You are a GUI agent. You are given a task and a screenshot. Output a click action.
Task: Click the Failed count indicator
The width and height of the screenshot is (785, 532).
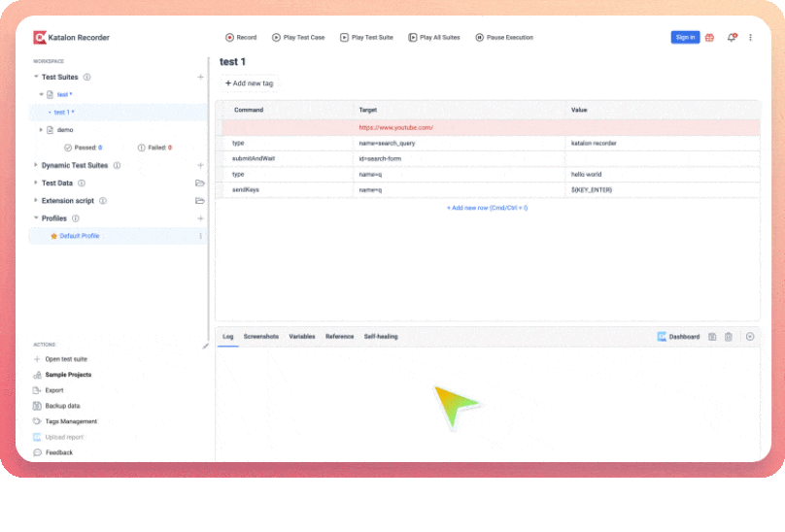point(154,148)
